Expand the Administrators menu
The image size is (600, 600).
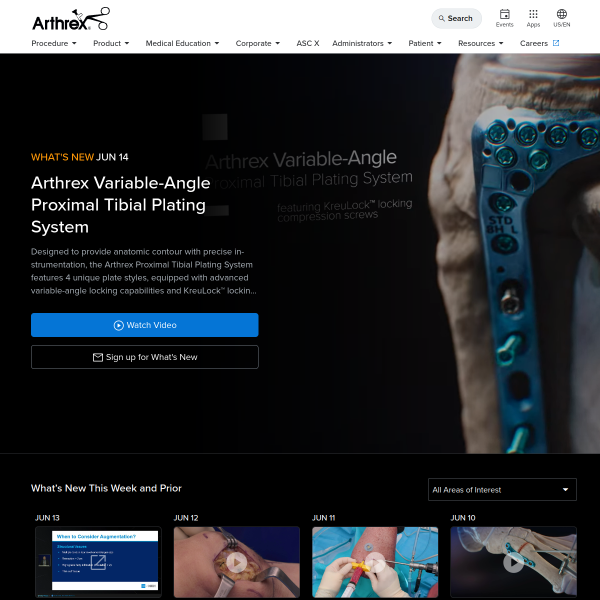click(x=362, y=43)
